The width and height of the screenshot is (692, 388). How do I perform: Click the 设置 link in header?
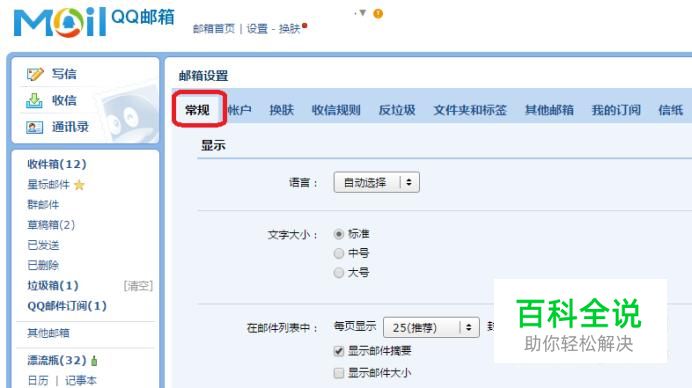pyautogui.click(x=257, y=29)
